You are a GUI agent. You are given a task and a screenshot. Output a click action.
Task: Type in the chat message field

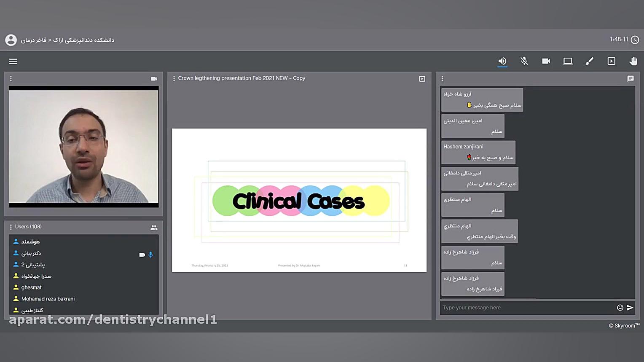527,308
